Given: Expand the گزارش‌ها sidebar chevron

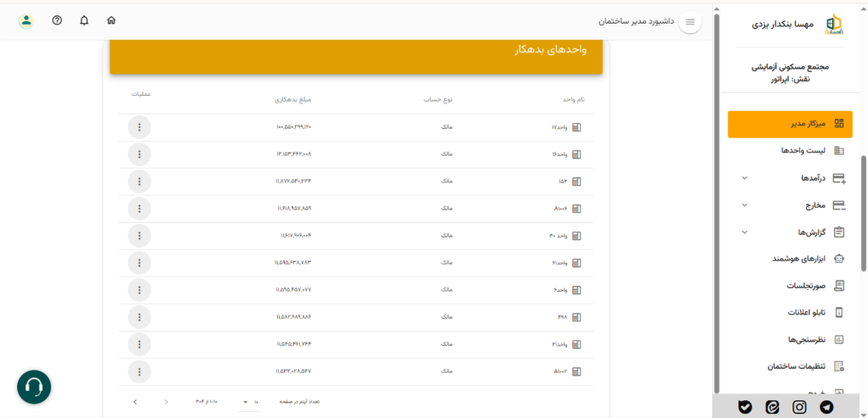Looking at the screenshot, I should [744, 232].
